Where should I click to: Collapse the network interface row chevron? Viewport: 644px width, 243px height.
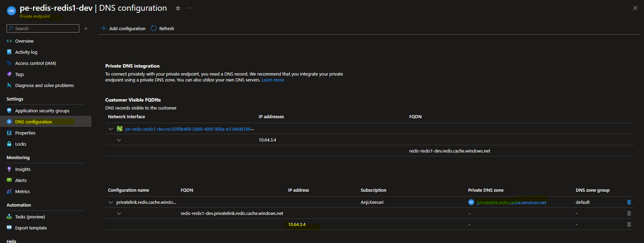(x=111, y=129)
